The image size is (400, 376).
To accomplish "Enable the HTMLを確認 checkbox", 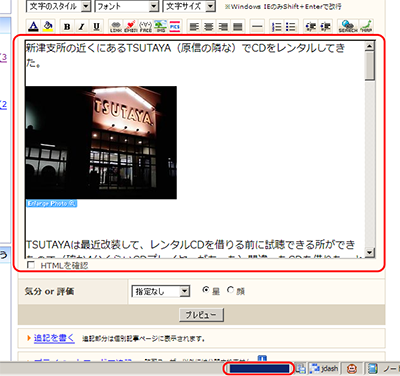I will (31, 265).
